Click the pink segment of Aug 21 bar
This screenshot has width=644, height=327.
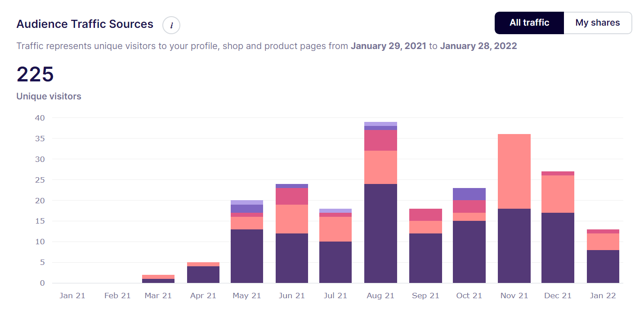coord(380,140)
